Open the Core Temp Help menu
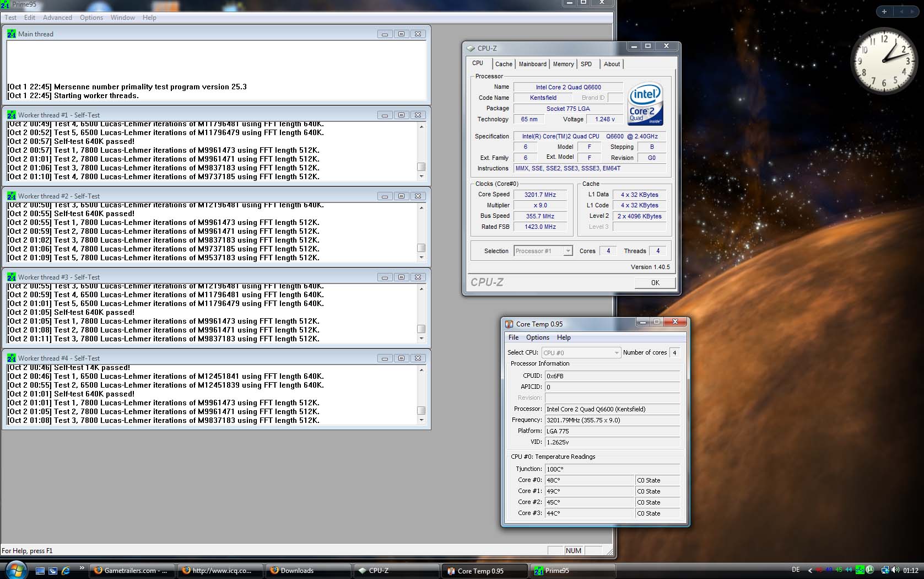The width and height of the screenshot is (924, 579). 564,337
